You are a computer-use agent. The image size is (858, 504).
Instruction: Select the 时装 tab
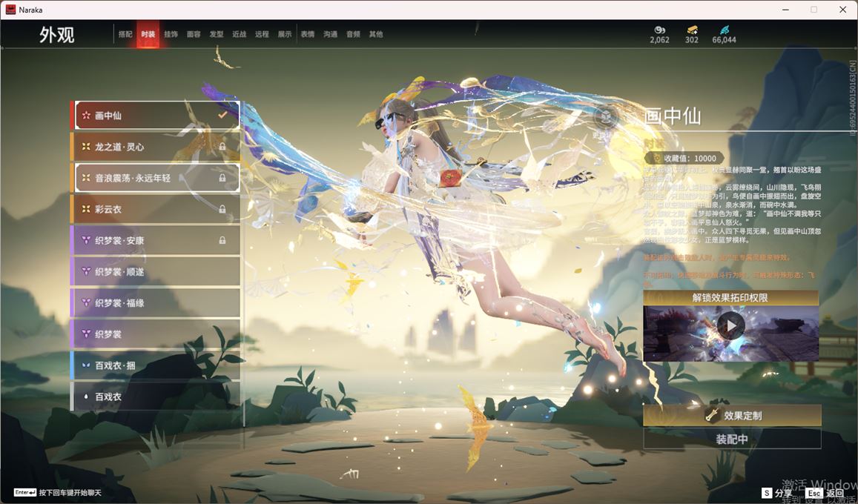(x=148, y=34)
